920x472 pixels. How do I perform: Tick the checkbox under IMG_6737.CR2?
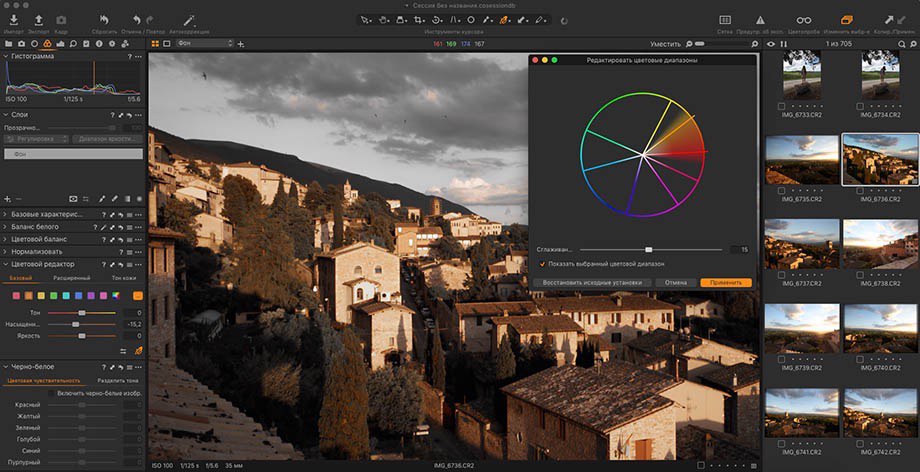tap(782, 275)
